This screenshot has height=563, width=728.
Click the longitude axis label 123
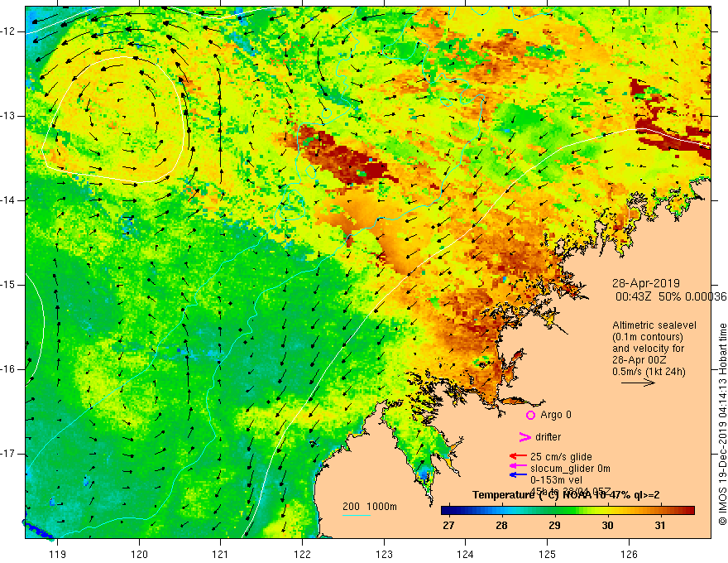[384, 554]
